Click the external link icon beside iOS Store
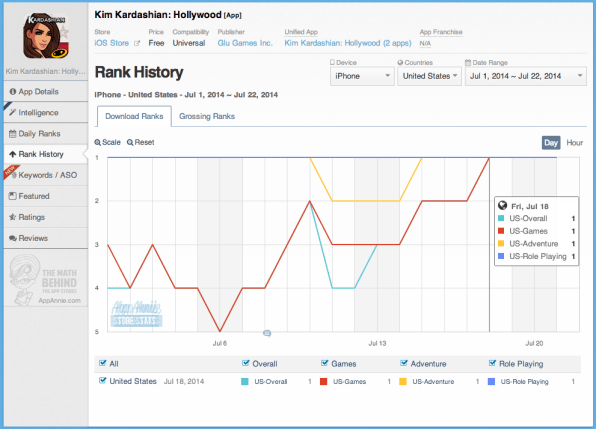 point(137,43)
